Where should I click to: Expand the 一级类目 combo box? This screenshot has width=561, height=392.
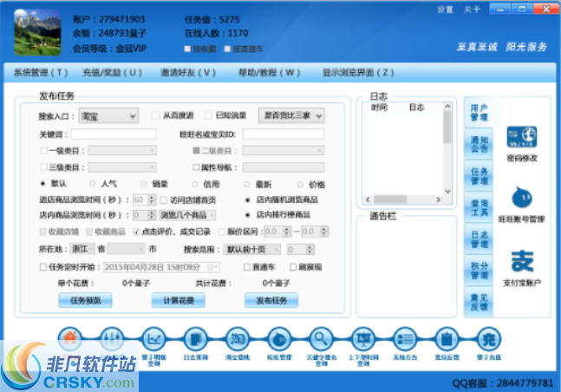point(122,150)
